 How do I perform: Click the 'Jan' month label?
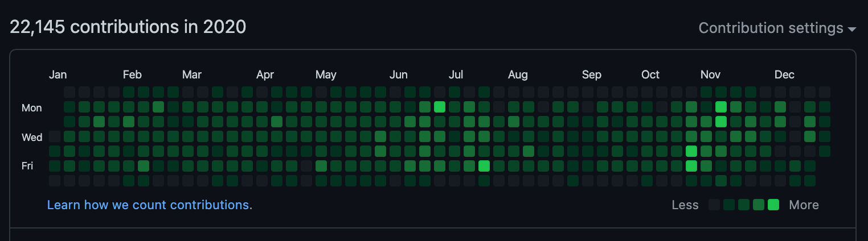(58, 74)
